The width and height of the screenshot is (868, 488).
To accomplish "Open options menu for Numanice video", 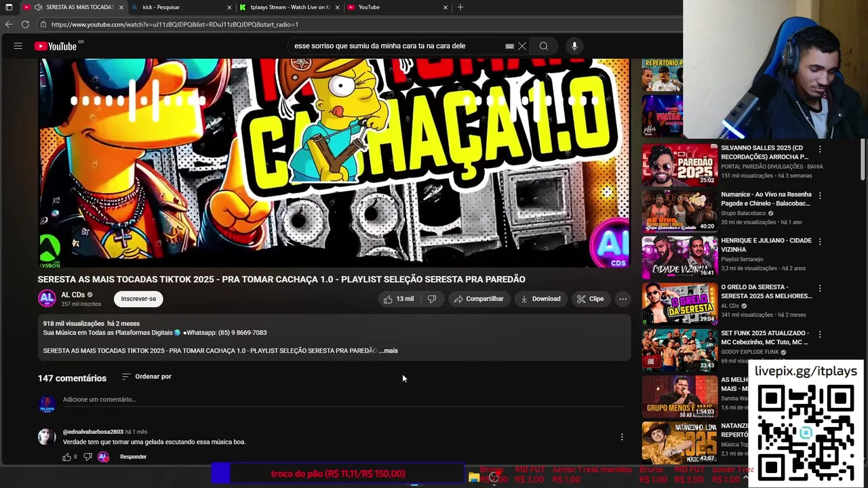I will (x=820, y=195).
